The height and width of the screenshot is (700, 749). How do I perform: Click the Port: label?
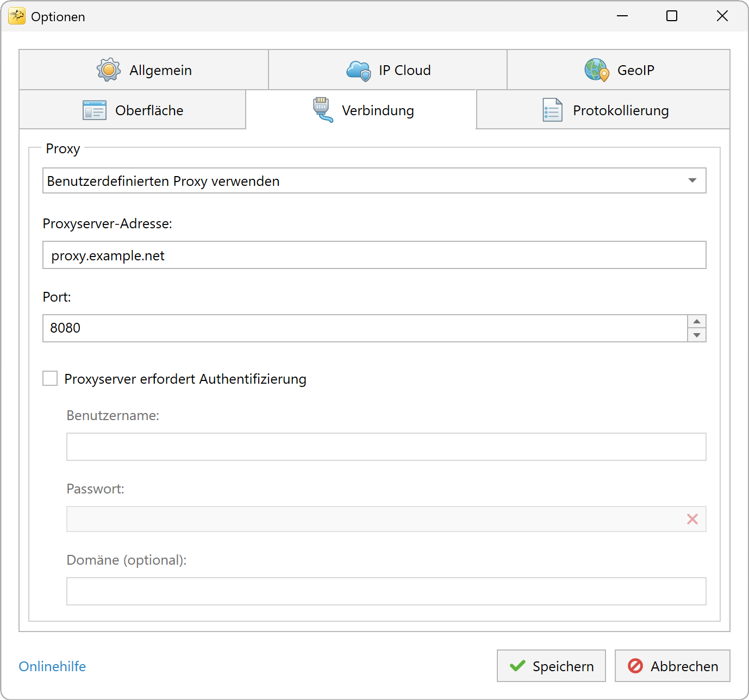(x=57, y=297)
